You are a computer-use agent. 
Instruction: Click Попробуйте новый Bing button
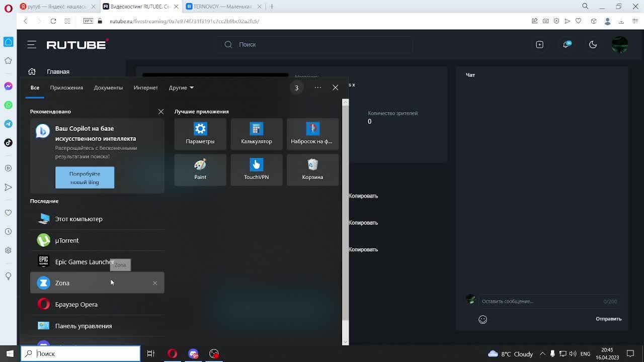click(85, 177)
